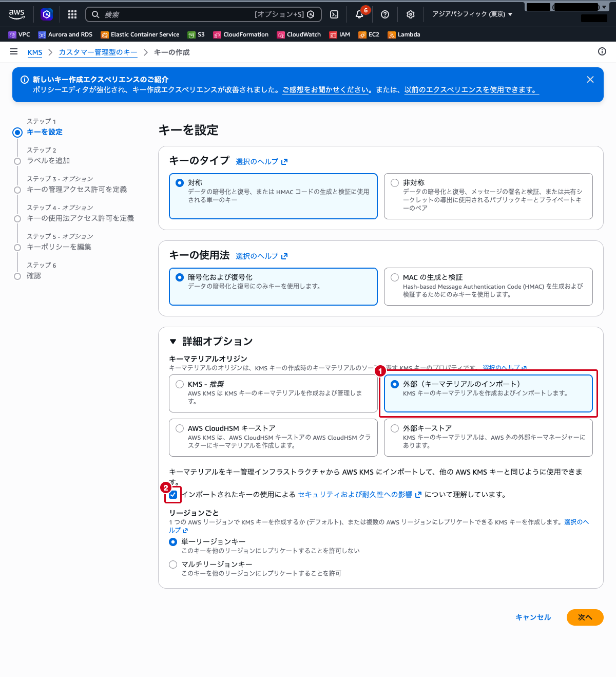This screenshot has height=695, width=616.
Task: Open キーの使用法 選択のヘルプ link
Action: pyautogui.click(x=262, y=256)
